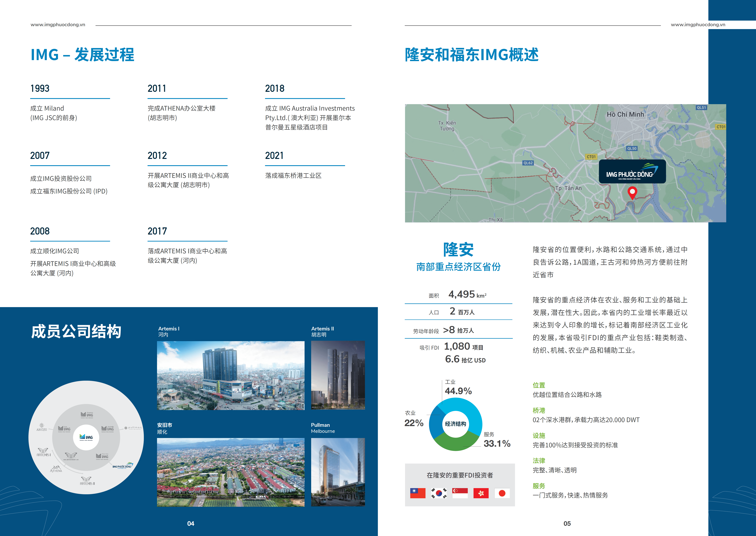
Task: Click the green 桥港 subheading
Action: tap(539, 411)
